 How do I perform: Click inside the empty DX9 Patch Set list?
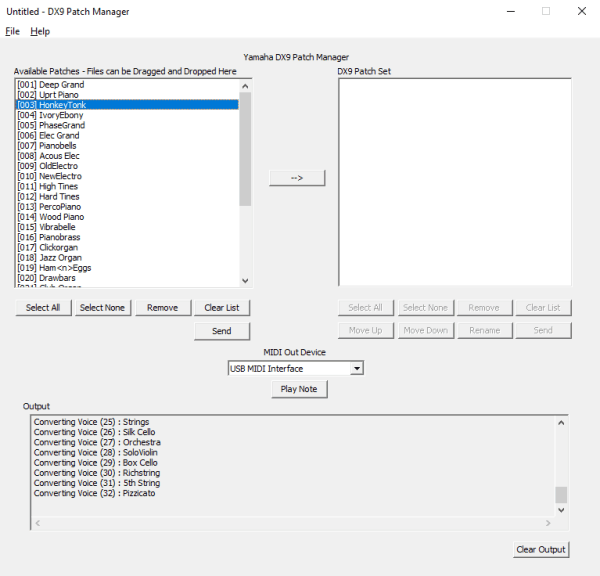454,180
